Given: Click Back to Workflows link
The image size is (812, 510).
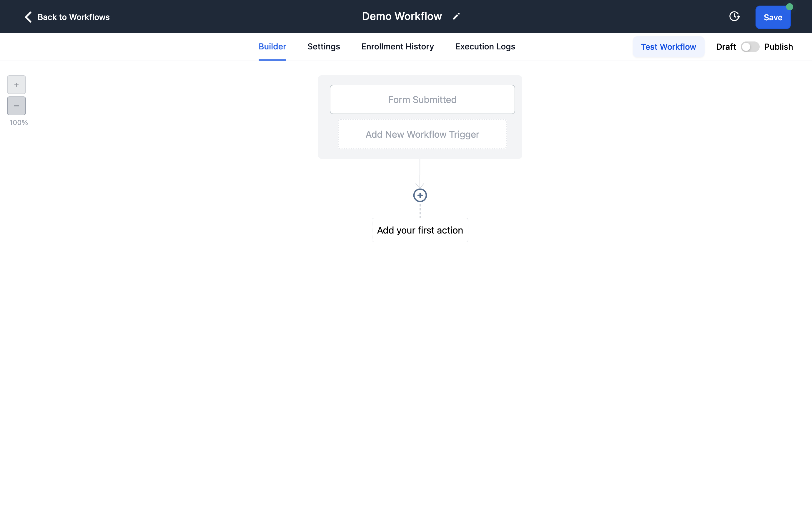Looking at the screenshot, I should pos(74,17).
